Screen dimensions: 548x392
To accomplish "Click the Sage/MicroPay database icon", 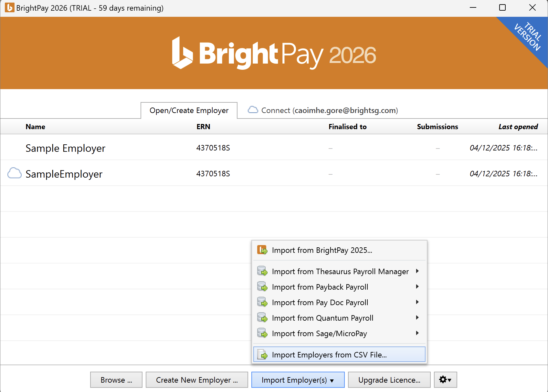I will 262,333.
